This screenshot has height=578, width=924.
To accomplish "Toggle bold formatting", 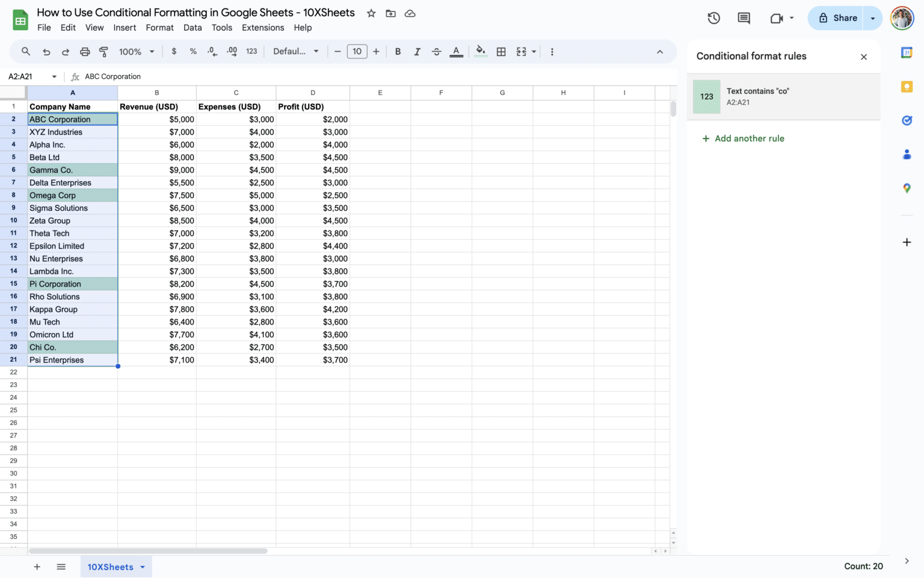I will pyautogui.click(x=398, y=52).
